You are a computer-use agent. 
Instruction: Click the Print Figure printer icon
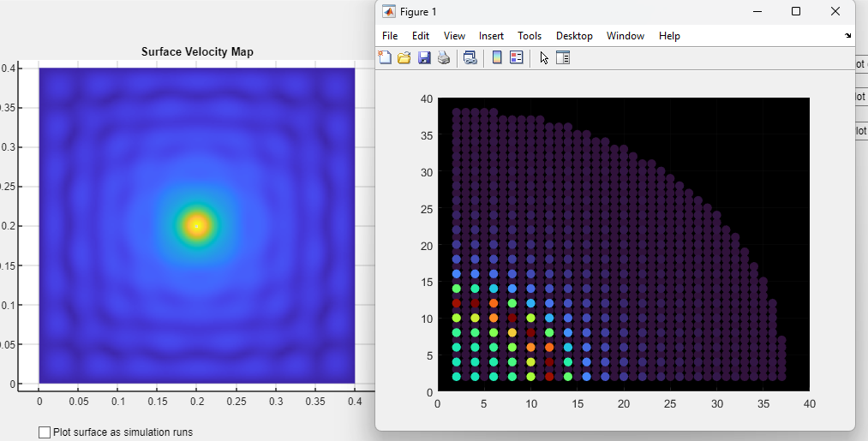(443, 57)
